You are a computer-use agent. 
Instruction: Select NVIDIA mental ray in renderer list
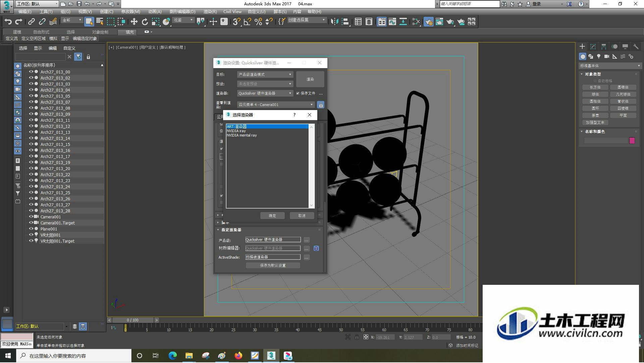tap(241, 136)
